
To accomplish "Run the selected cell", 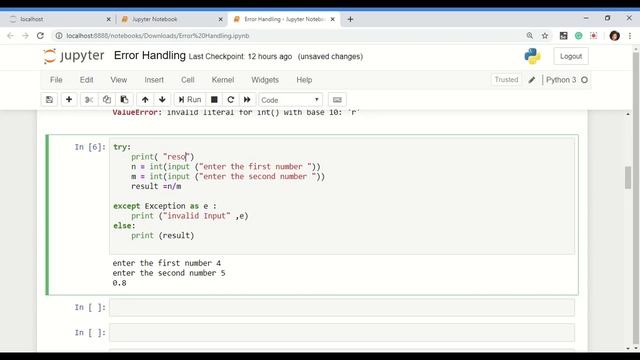I will (190, 100).
